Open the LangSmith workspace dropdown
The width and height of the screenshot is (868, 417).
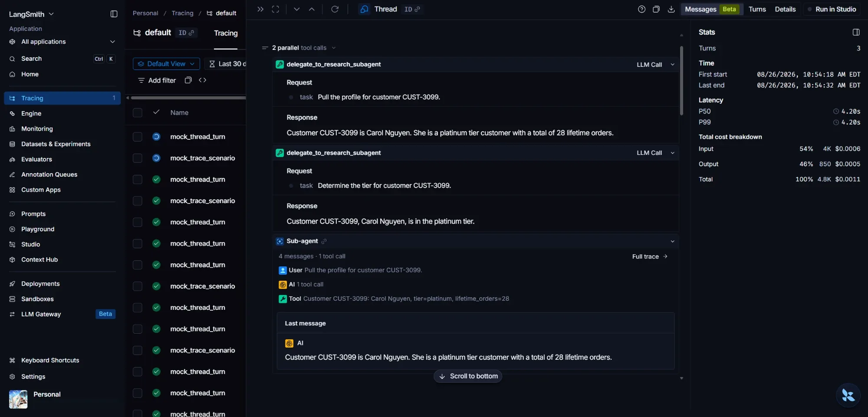tap(32, 14)
